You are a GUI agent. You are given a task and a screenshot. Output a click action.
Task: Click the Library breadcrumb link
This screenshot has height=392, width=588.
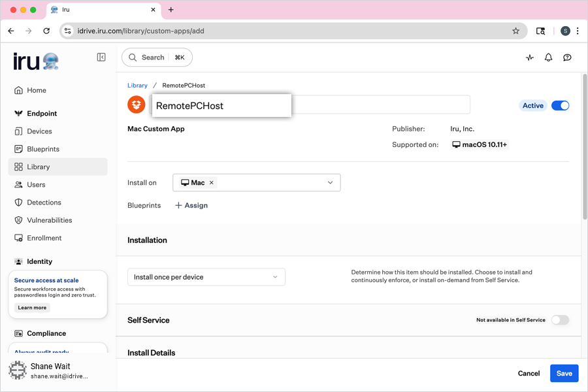pos(137,86)
